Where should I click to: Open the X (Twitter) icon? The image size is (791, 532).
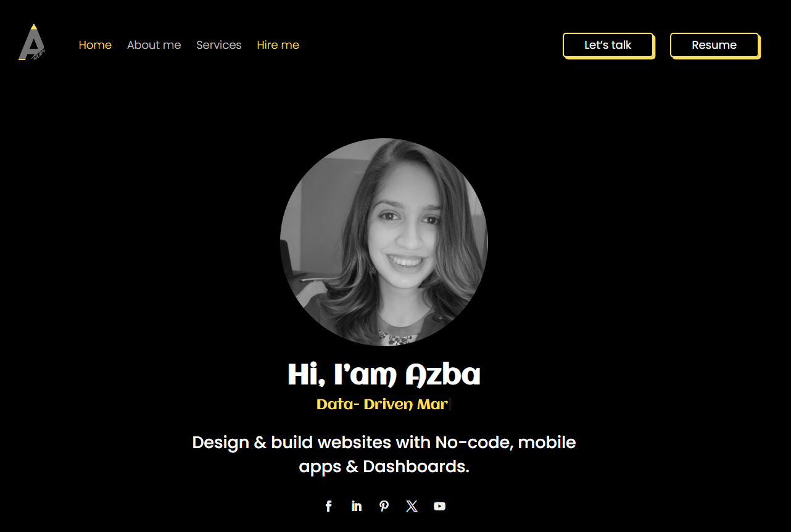412,506
